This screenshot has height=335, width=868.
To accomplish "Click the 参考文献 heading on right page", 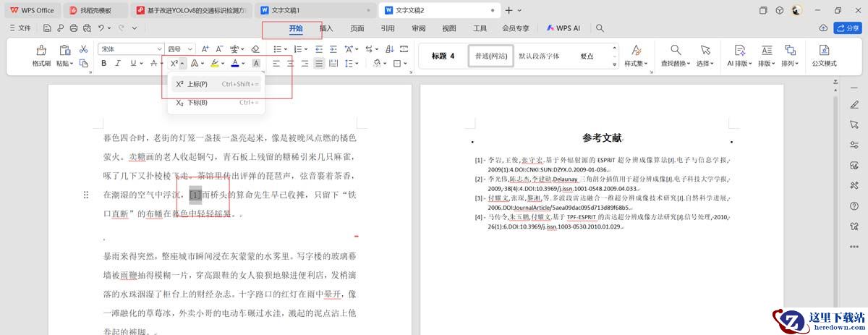I will [x=602, y=137].
